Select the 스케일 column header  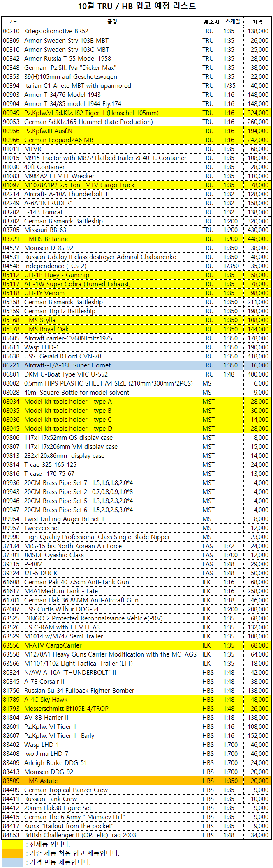tap(232, 21)
